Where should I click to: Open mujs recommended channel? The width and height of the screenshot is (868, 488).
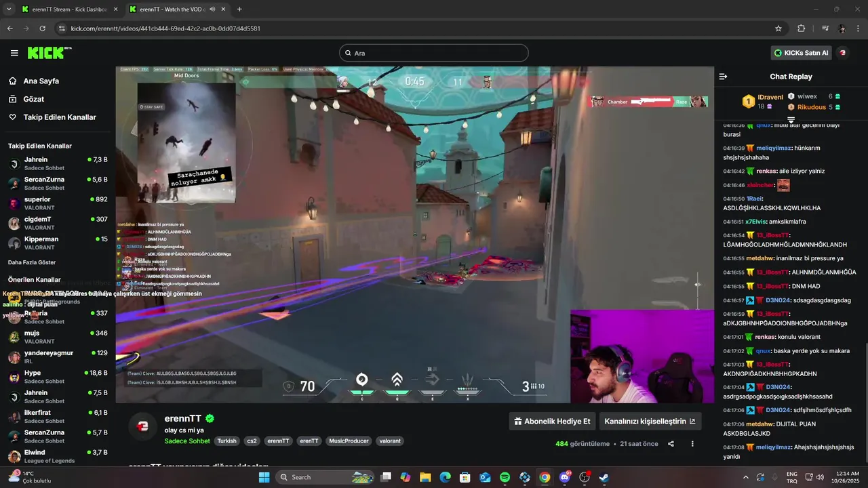(x=58, y=337)
